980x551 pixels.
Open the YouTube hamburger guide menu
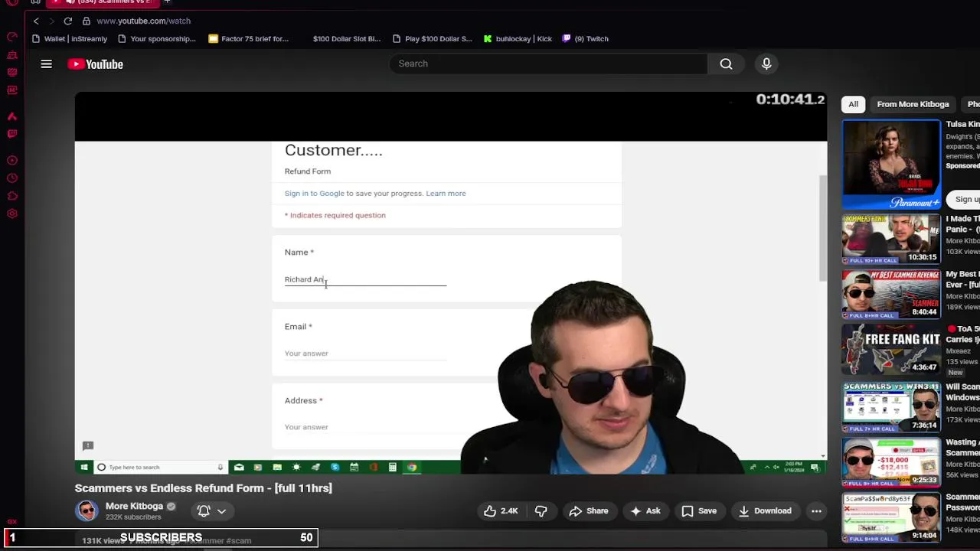click(47, 64)
